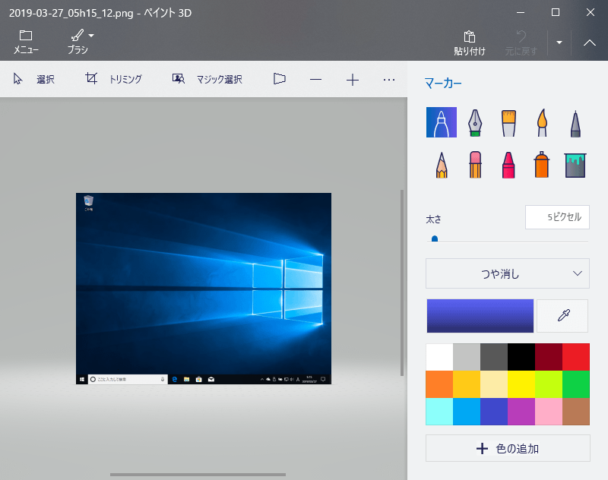Expand the dropdown arrow beside undo
This screenshot has width=608, height=480.
tap(559, 42)
